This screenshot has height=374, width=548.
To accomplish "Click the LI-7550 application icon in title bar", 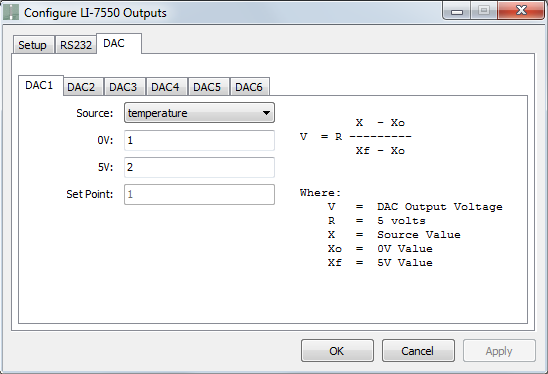I will (11, 12).
